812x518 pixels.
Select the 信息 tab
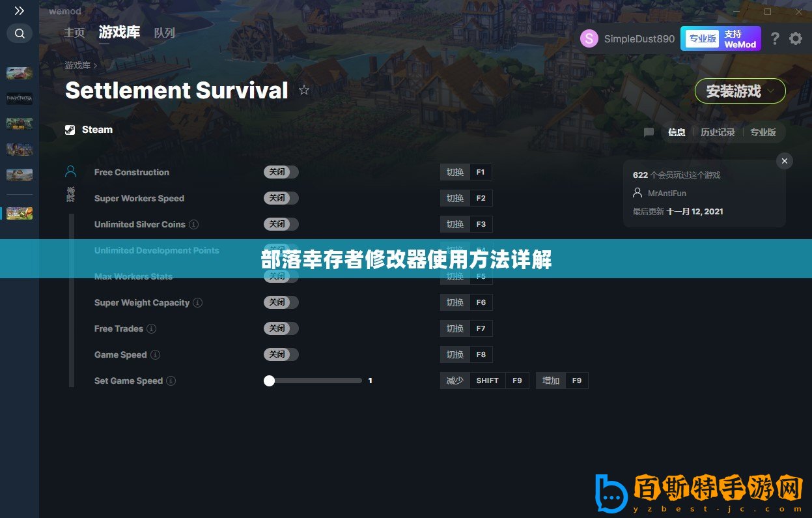click(677, 132)
